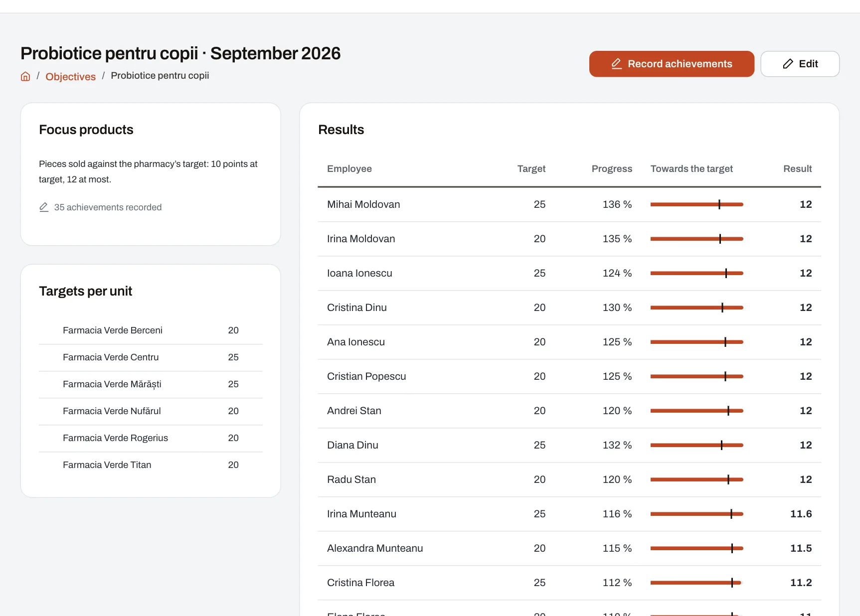Viewport: 860px width, 616px height.
Task: Click the Record achievements button
Action: point(672,64)
